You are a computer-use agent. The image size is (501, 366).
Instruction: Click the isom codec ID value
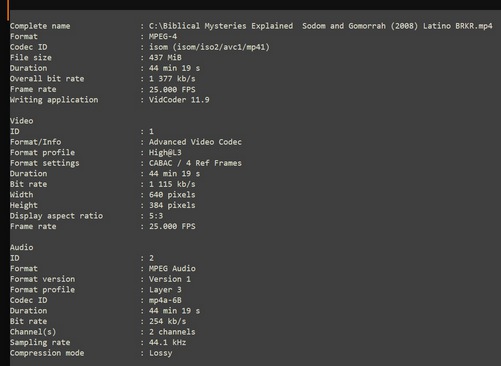[209, 47]
